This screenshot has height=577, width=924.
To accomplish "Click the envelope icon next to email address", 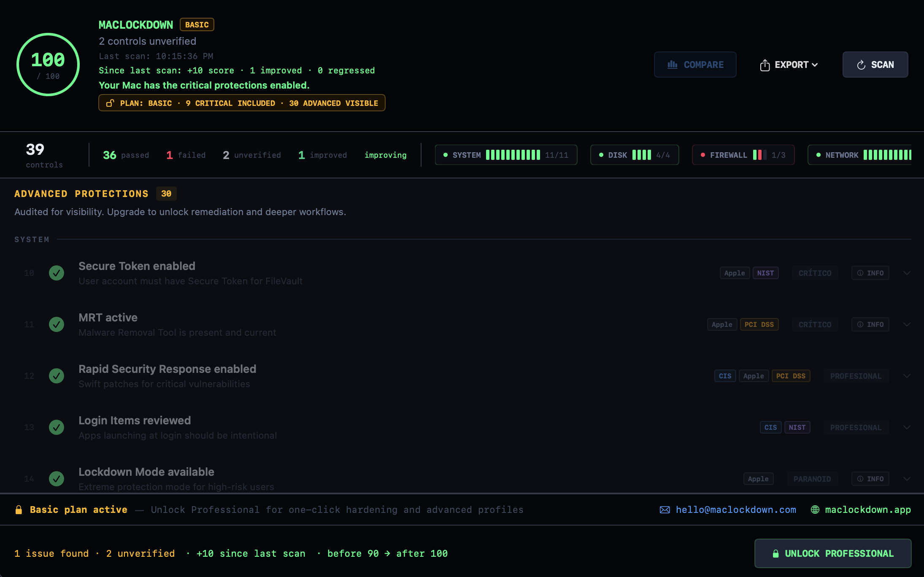I will pos(665,510).
